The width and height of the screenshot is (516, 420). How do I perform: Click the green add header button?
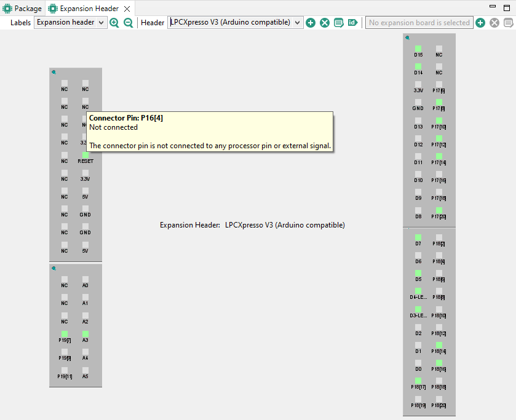point(311,23)
